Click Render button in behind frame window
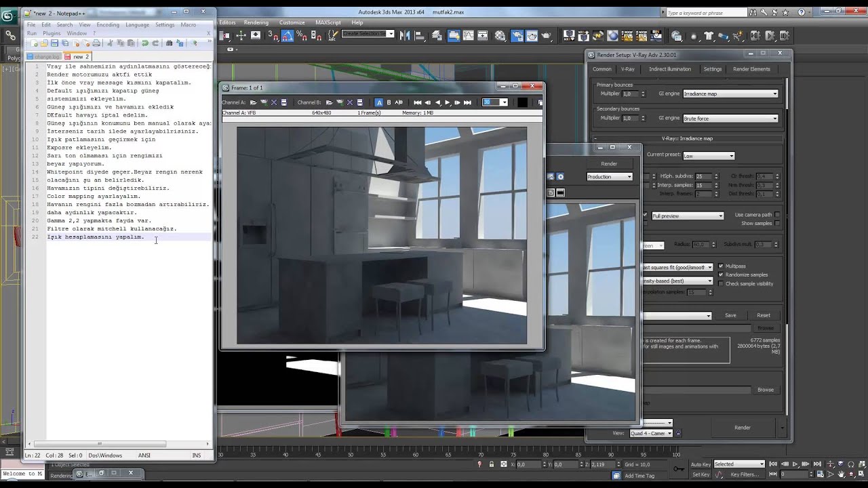Screen dimensions: 868x488 (609, 163)
